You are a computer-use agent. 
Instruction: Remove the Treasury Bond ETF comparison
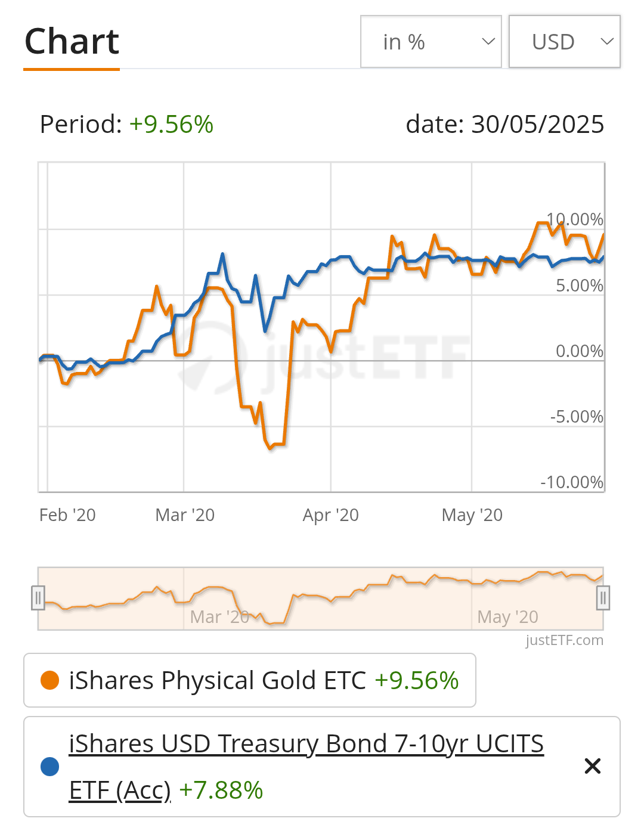tap(592, 766)
